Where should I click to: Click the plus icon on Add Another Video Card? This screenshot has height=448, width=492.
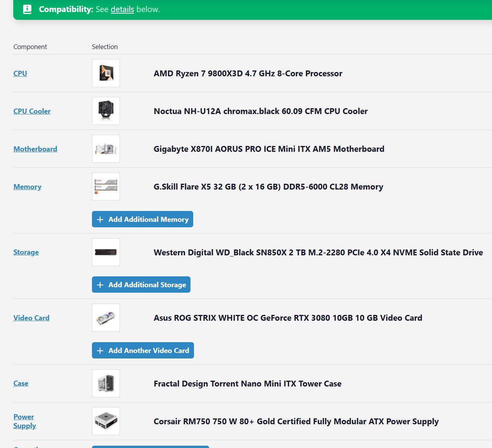100,351
